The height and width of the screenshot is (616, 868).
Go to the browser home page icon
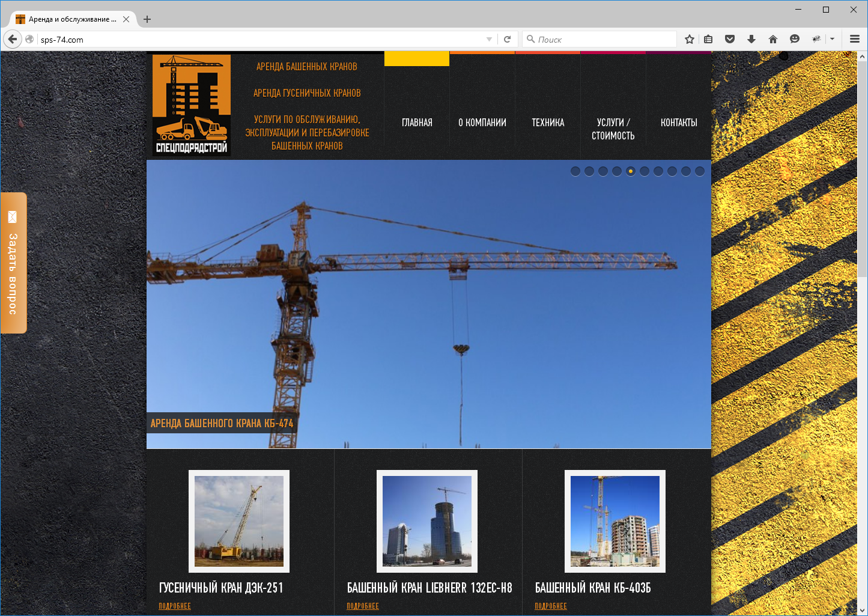[773, 39]
